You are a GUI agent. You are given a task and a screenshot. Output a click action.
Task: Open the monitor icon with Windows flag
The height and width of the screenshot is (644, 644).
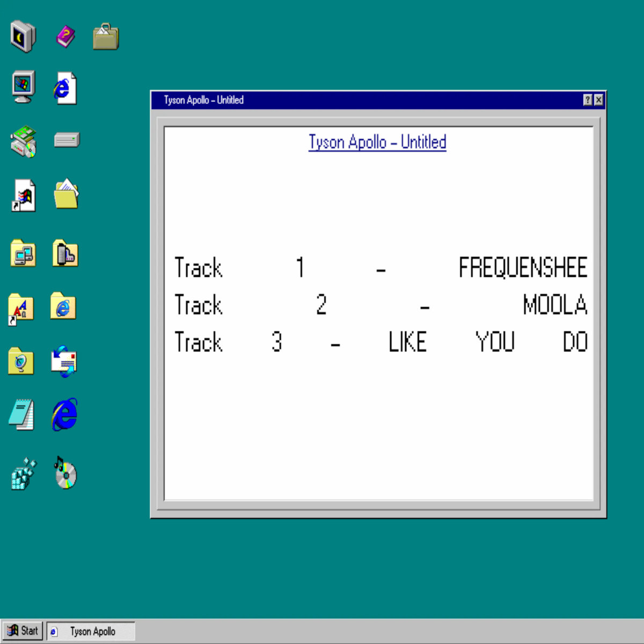(23, 86)
